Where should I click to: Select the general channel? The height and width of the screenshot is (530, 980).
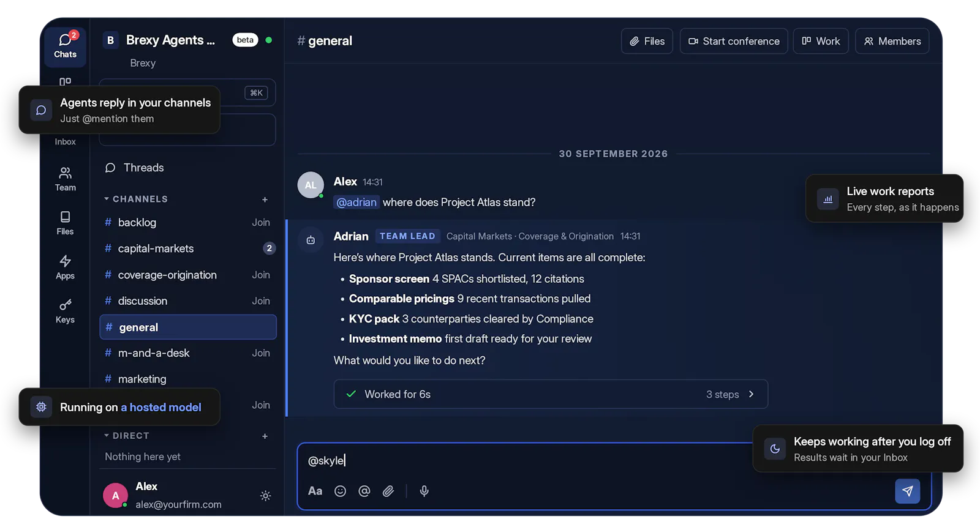(188, 327)
